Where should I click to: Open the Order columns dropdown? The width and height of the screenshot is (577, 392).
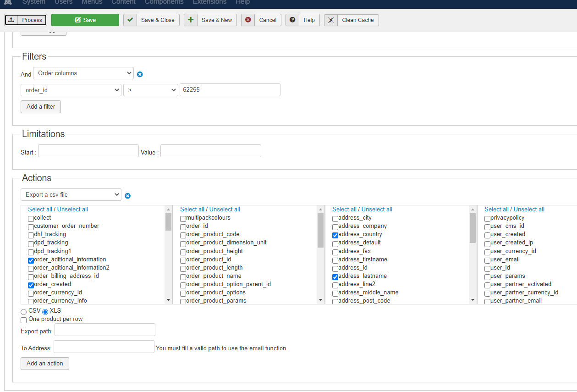pos(83,73)
